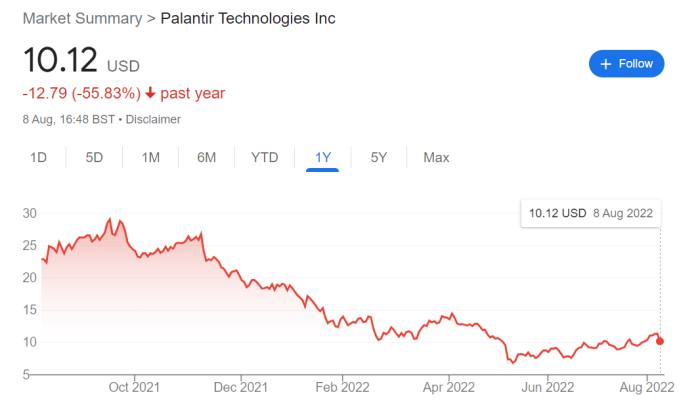Open the Max time range
The height and width of the screenshot is (403, 700).
[x=436, y=157]
